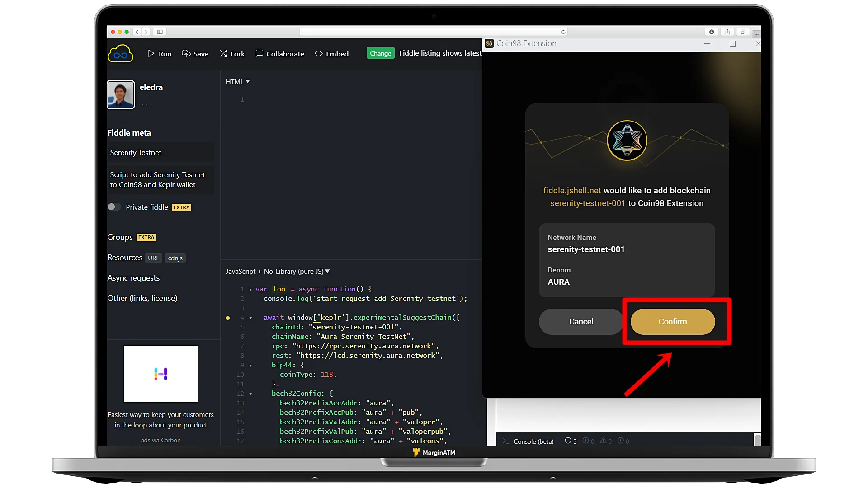
Task: Click the ads via Carbon link
Action: [160, 440]
